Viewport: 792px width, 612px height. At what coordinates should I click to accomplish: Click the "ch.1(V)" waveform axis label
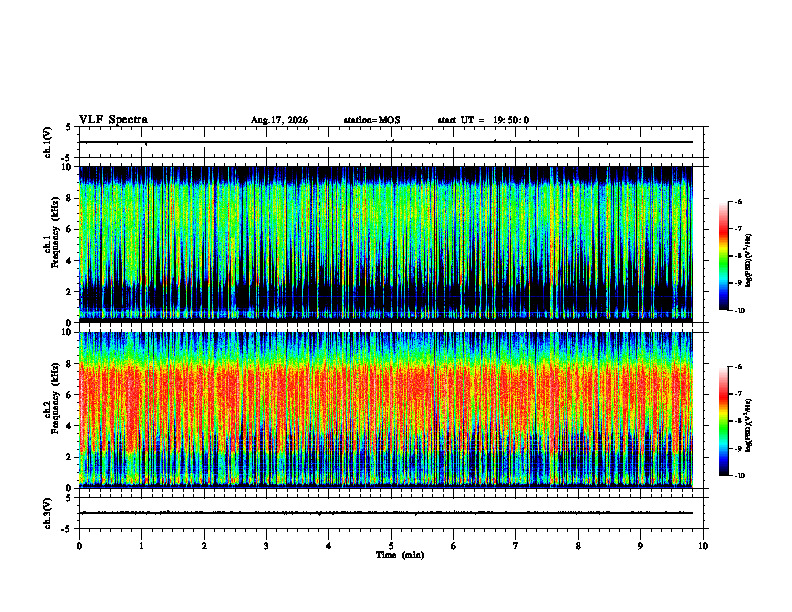point(48,142)
